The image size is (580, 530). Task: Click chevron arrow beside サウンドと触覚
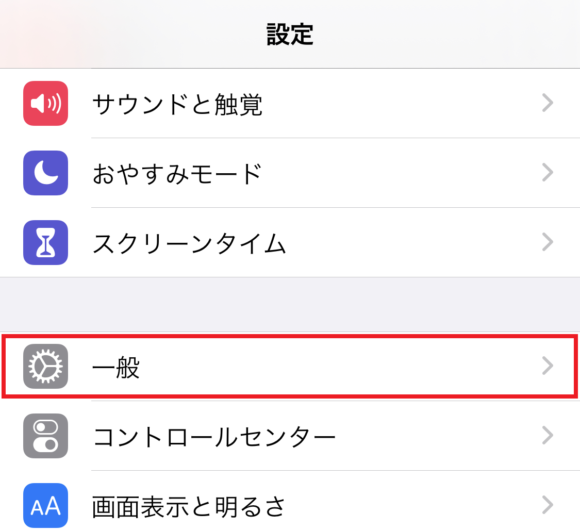[x=547, y=103]
